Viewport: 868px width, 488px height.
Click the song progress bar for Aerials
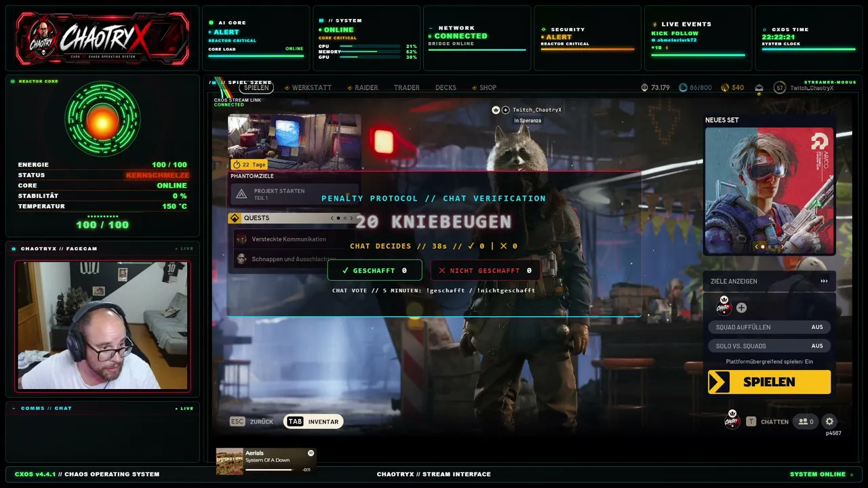pos(270,469)
